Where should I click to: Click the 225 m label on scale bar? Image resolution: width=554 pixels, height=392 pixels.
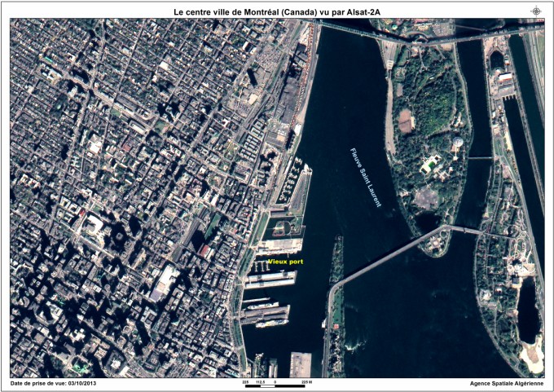[x=306, y=380]
